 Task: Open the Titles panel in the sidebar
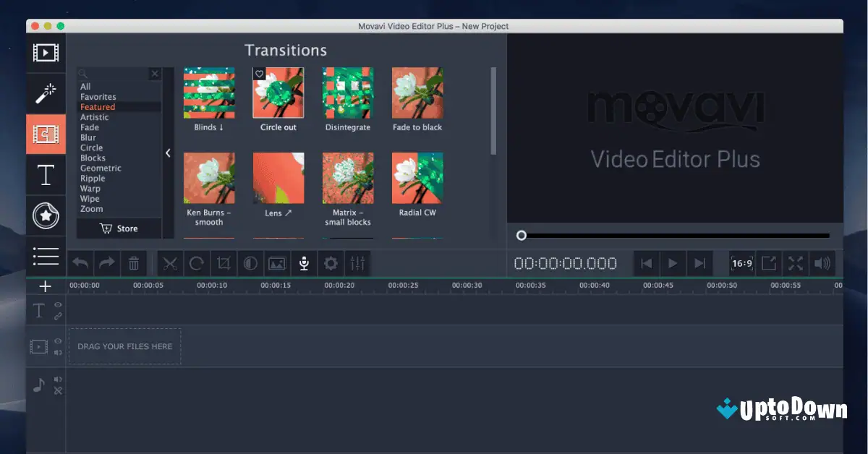pos(46,175)
